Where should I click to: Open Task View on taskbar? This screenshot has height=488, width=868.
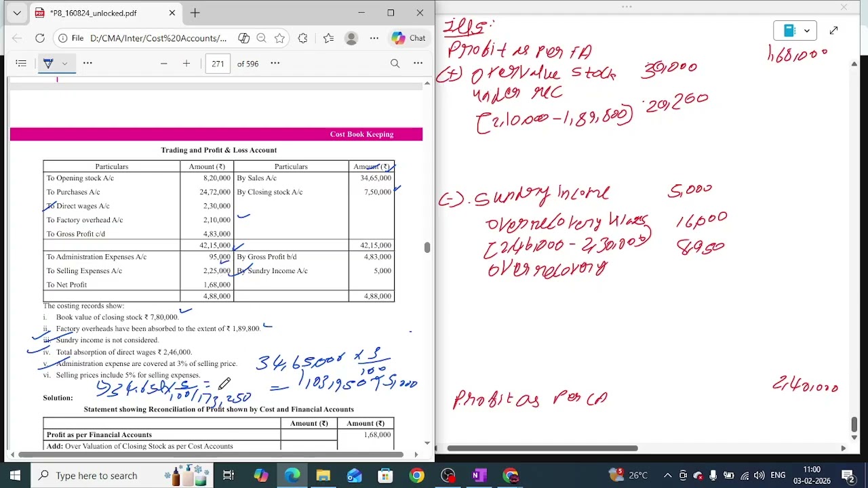coord(229,475)
